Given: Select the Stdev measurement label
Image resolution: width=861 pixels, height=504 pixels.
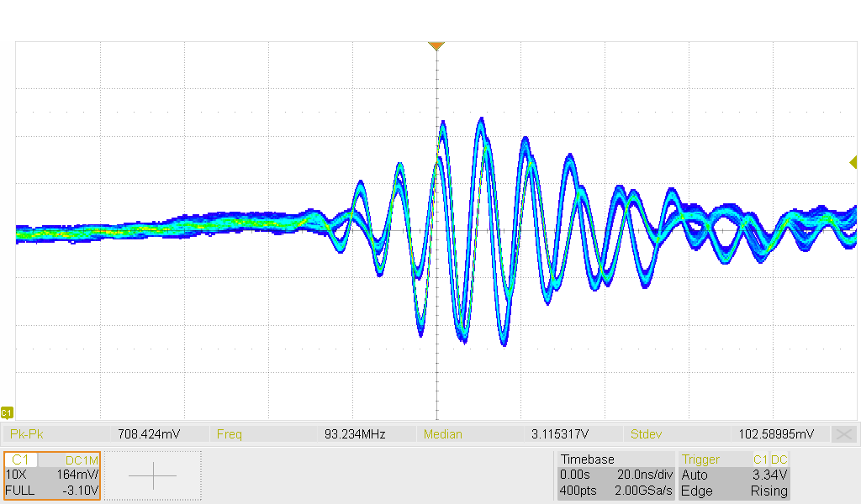Looking at the screenshot, I should pos(645,434).
